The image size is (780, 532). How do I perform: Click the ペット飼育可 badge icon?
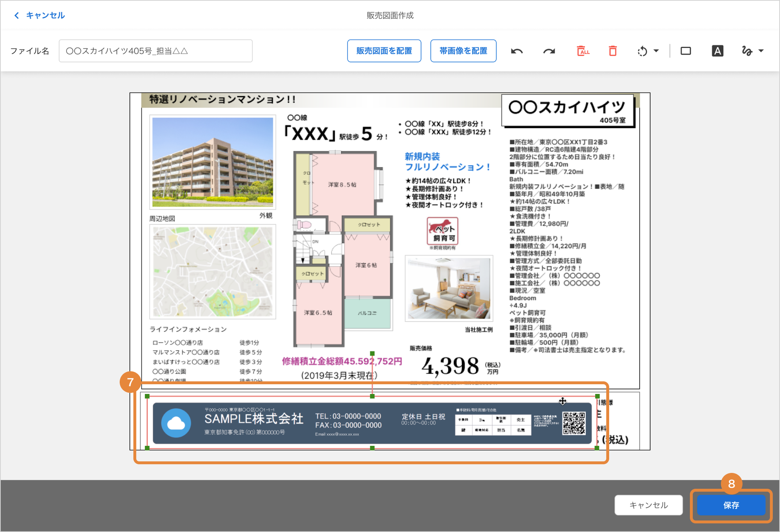(x=442, y=231)
